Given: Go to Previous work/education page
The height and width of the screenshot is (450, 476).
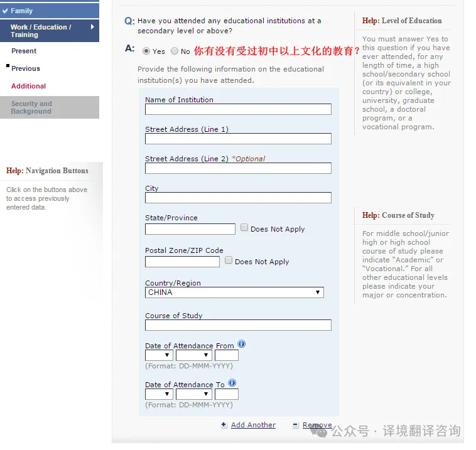Looking at the screenshot, I should [26, 68].
